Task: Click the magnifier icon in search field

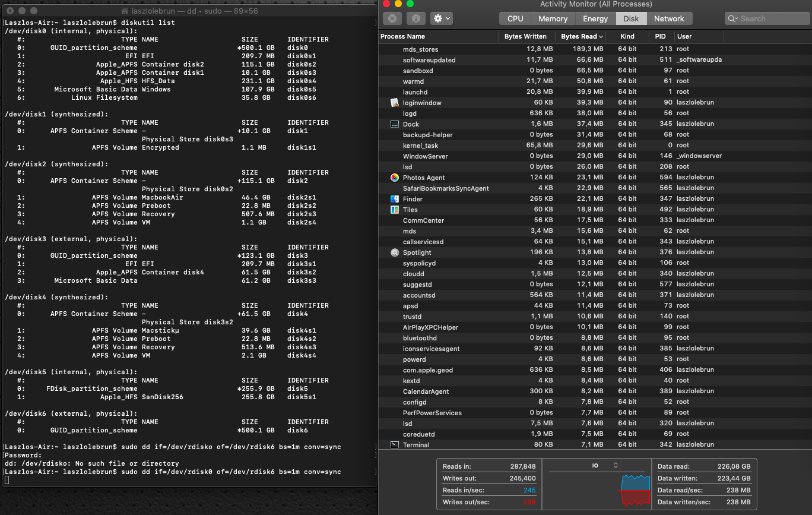Action: pos(733,18)
